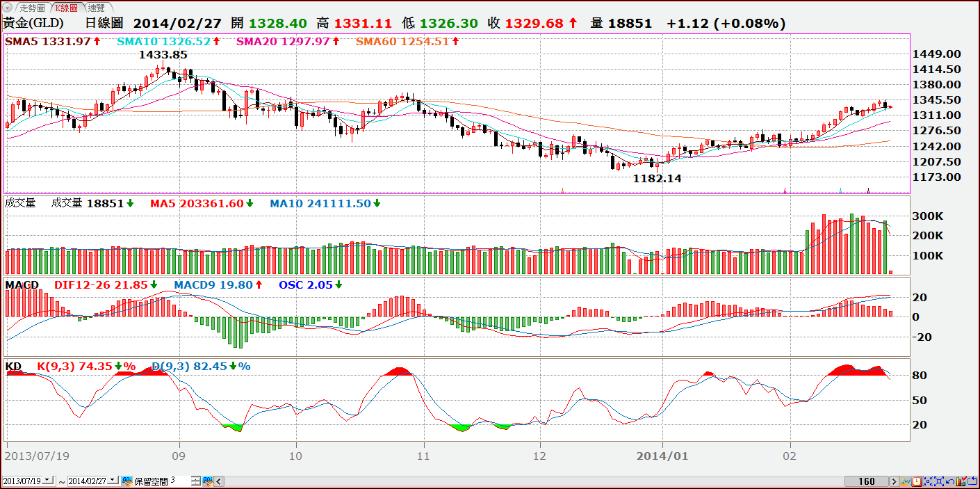980x489 pixels.
Task: Click the export share icon at far right
Action: 972,481
